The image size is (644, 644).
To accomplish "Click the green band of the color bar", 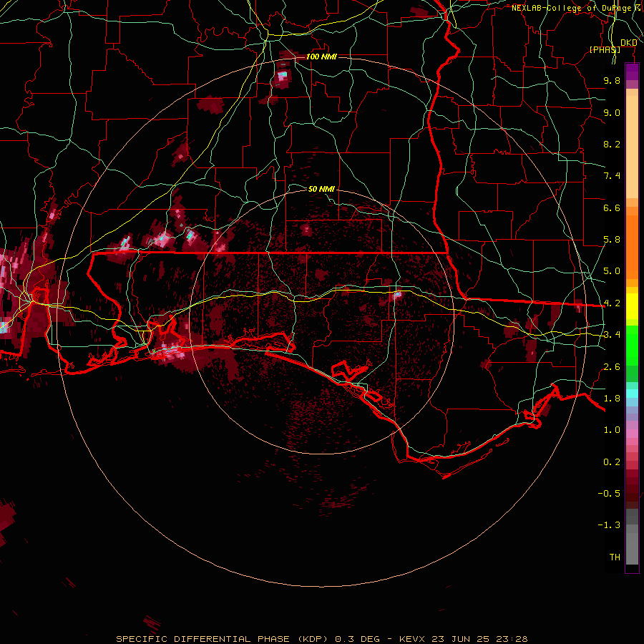I will coord(632,353).
